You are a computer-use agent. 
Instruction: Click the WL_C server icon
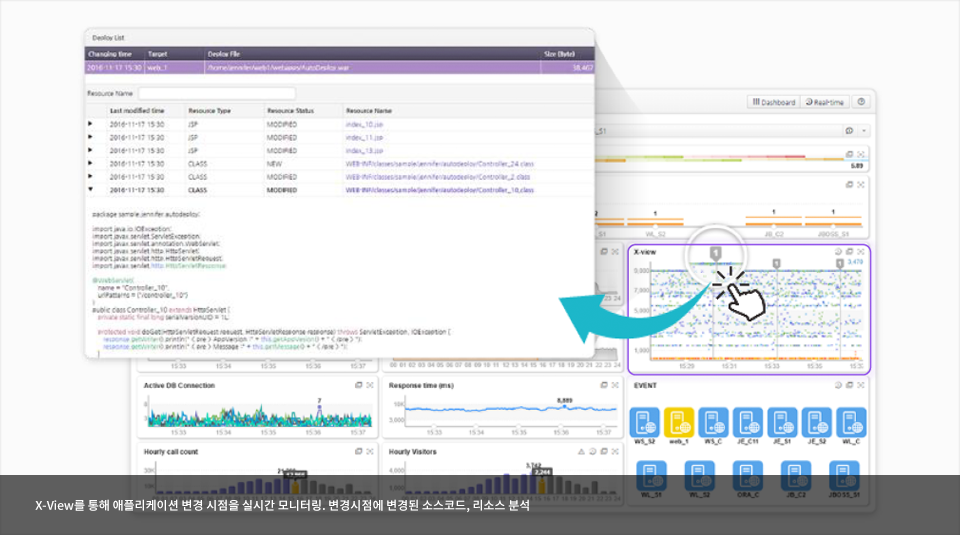click(x=851, y=421)
